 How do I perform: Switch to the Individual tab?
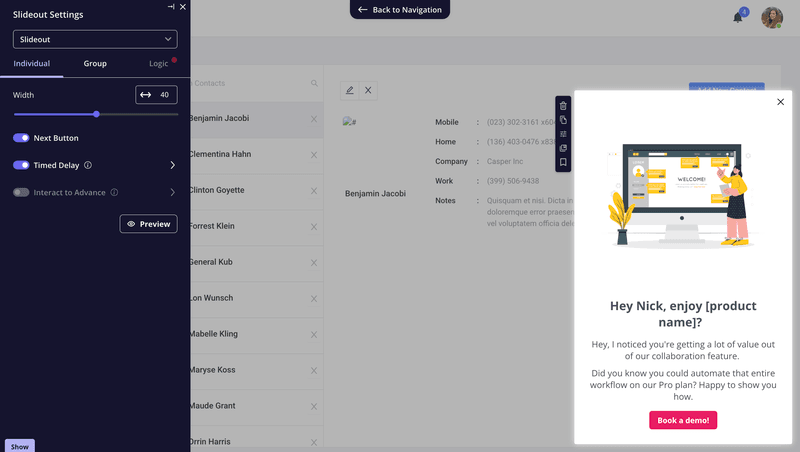coord(32,64)
